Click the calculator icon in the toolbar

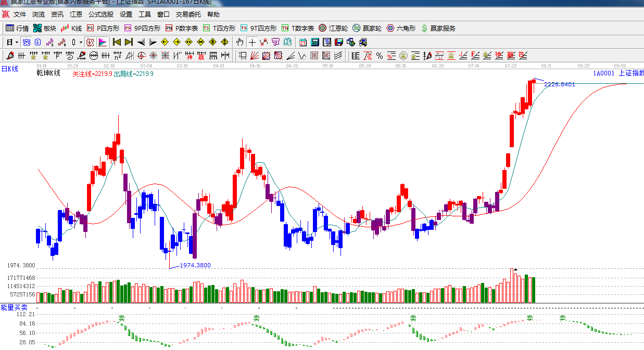(x=315, y=42)
